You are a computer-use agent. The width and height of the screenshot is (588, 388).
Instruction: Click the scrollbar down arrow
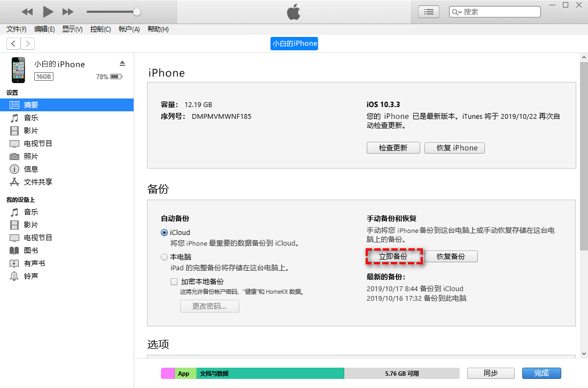click(x=584, y=353)
